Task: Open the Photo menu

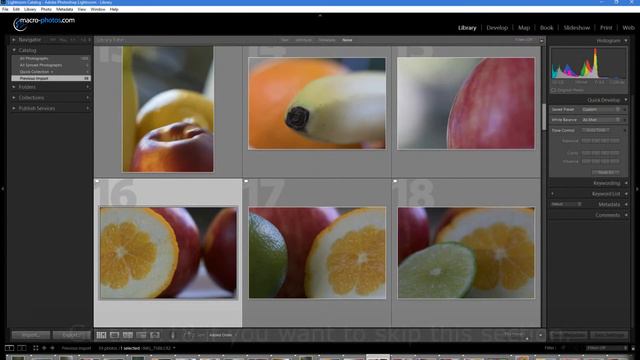Action: (46, 9)
